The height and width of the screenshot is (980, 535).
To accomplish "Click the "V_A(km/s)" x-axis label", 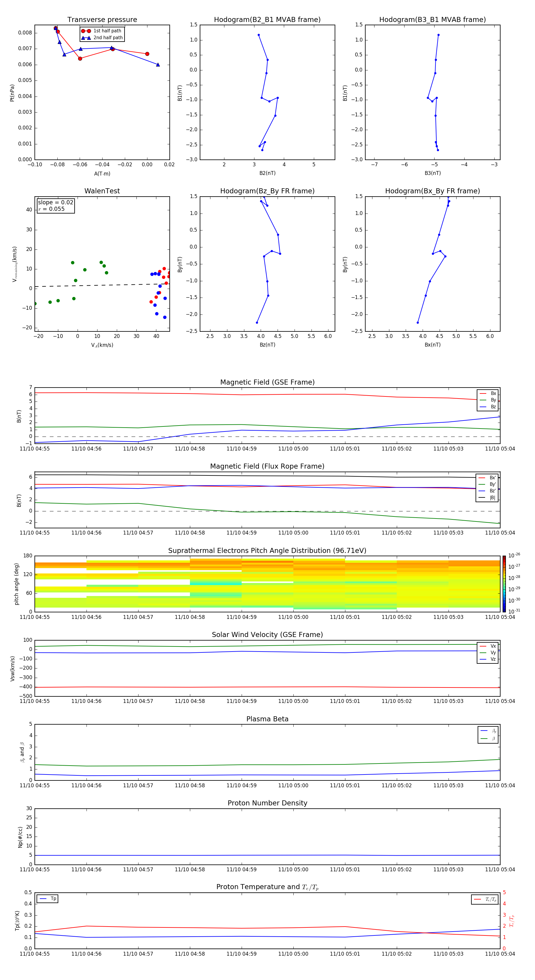I will click(x=102, y=345).
